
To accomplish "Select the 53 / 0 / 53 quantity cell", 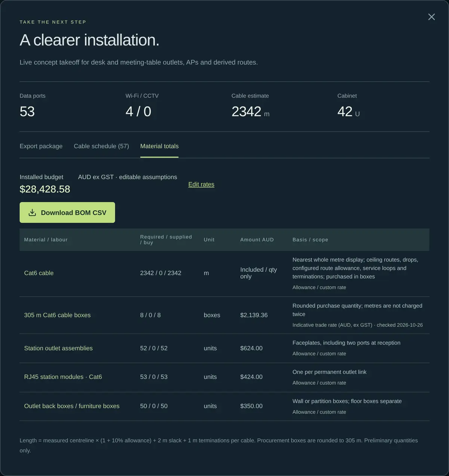I will point(154,377).
